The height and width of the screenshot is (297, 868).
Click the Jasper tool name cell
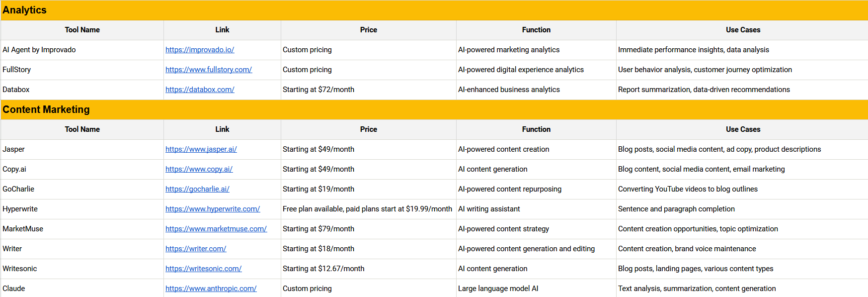coord(82,149)
